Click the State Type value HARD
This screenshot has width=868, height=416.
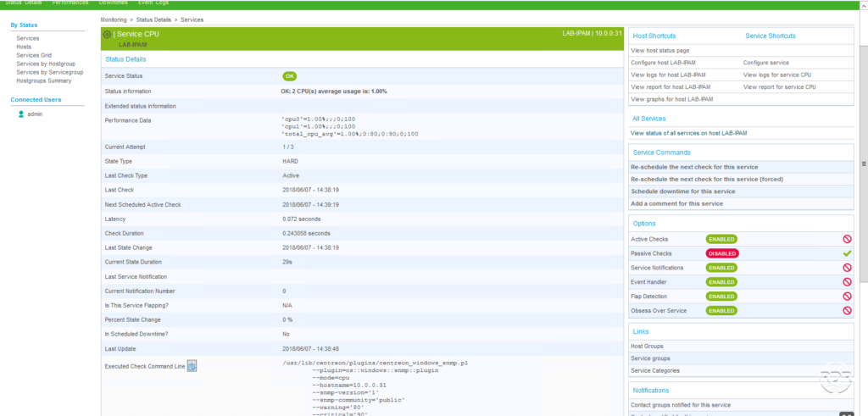coord(290,162)
